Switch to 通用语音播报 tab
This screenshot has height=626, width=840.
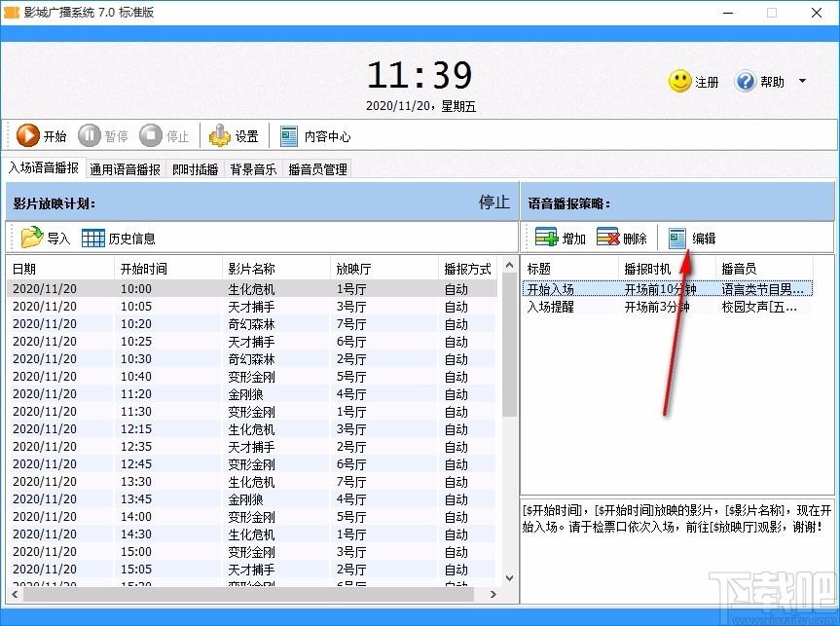pyautogui.click(x=125, y=169)
